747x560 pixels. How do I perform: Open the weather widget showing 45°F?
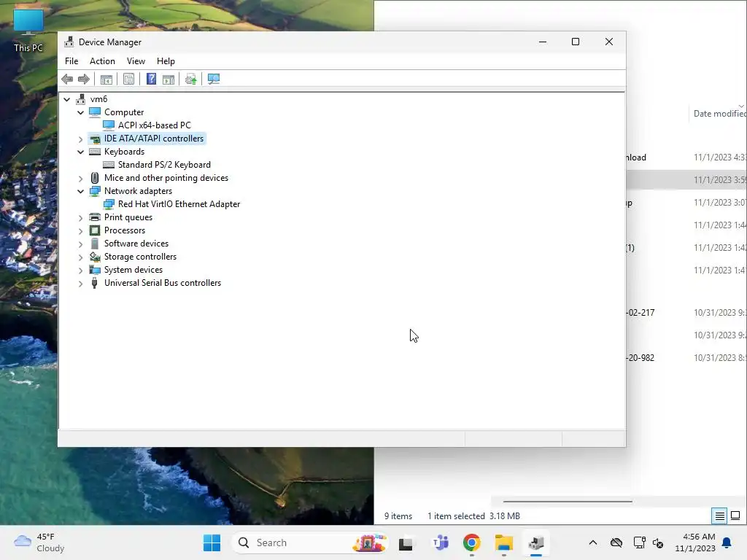(x=39, y=542)
